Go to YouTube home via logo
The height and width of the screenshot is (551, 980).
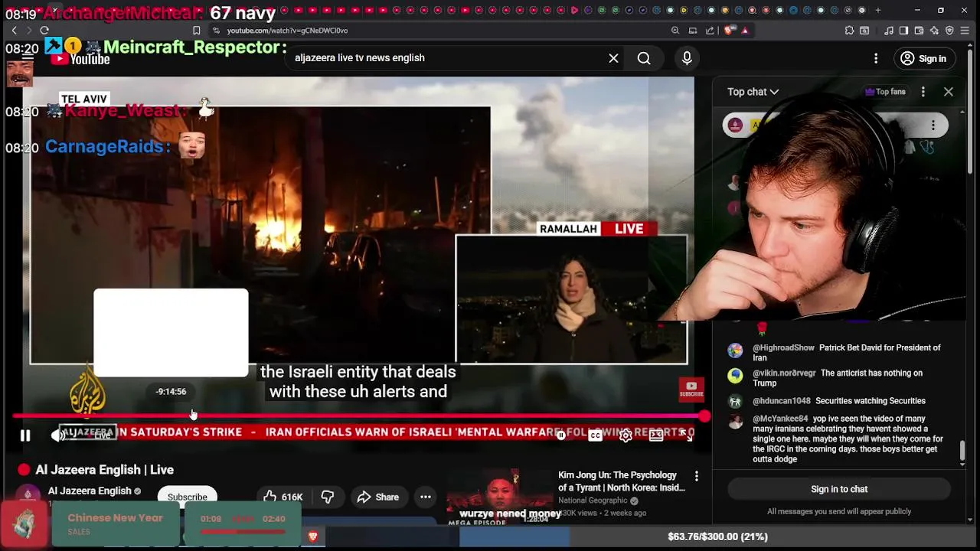80,59
